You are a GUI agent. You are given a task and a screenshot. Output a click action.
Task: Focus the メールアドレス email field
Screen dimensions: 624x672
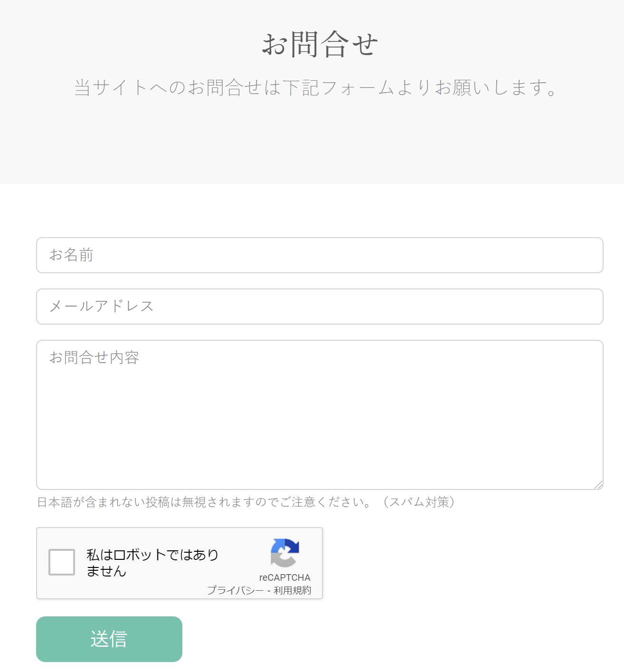(x=320, y=307)
